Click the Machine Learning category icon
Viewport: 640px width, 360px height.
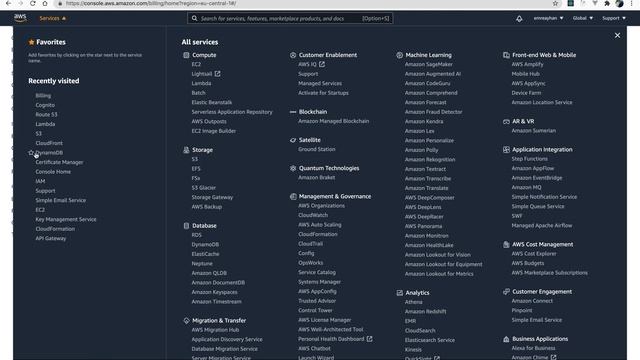[x=400, y=55]
